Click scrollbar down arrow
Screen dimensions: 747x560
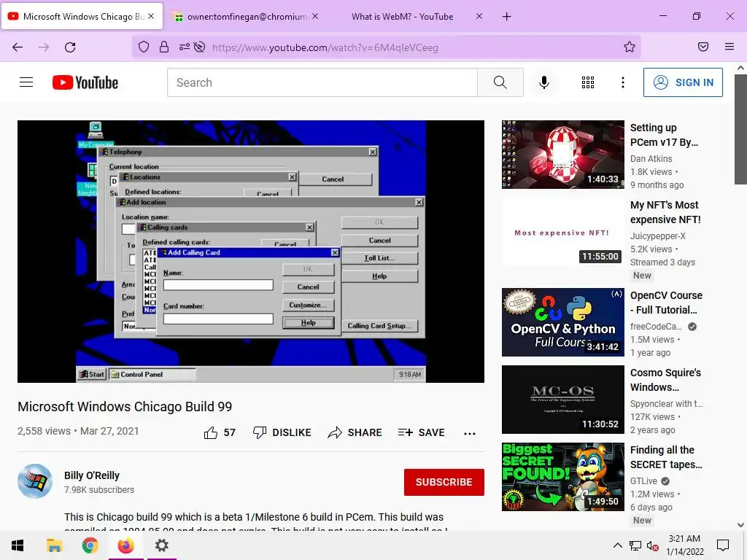tap(741, 525)
